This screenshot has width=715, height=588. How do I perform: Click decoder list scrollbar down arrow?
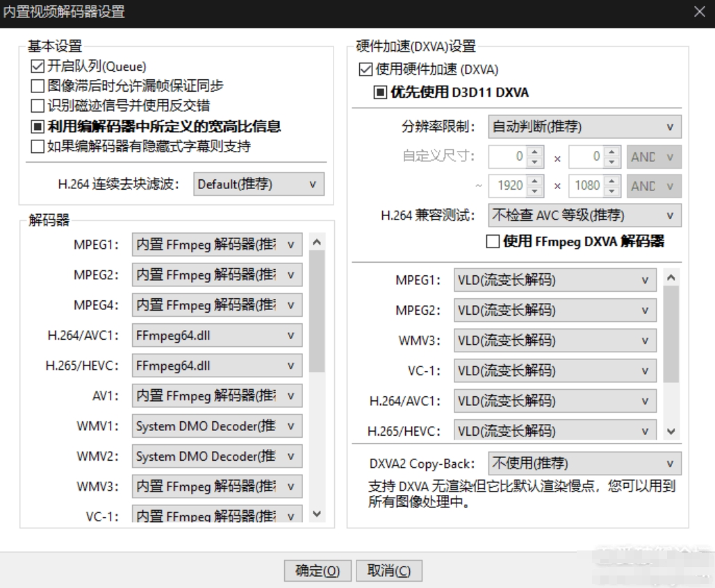(317, 514)
